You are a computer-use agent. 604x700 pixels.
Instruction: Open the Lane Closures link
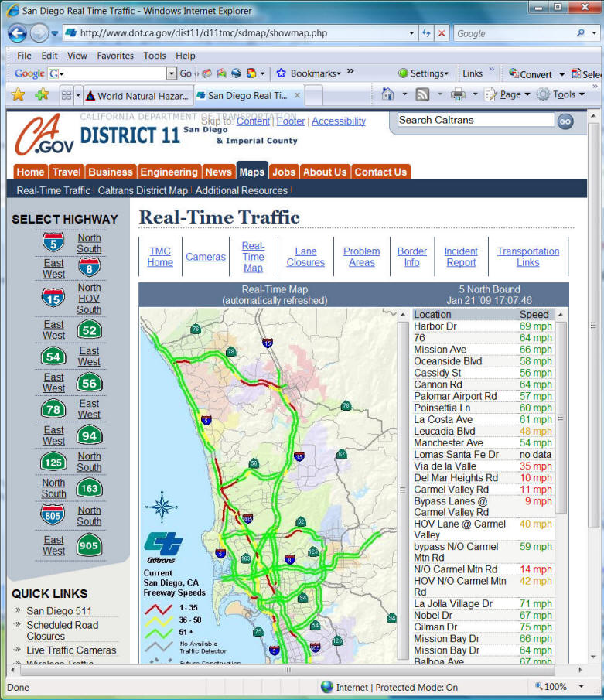(305, 257)
